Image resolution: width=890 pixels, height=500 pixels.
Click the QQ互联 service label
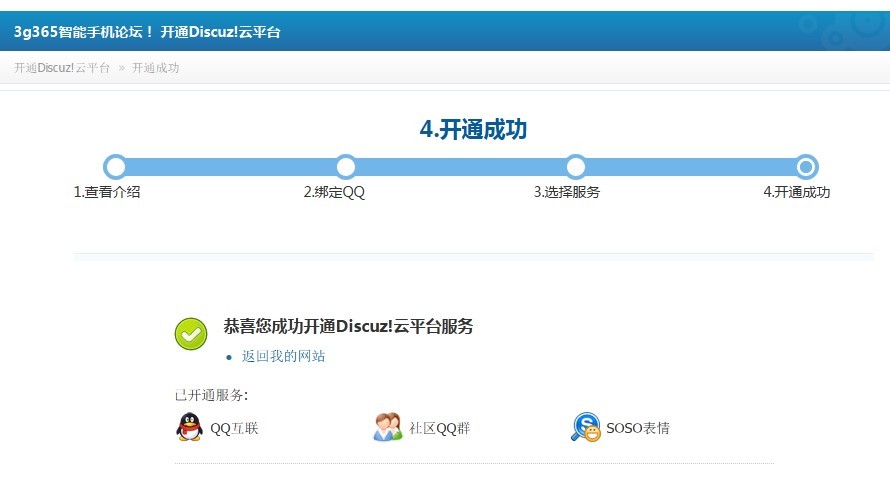234,428
